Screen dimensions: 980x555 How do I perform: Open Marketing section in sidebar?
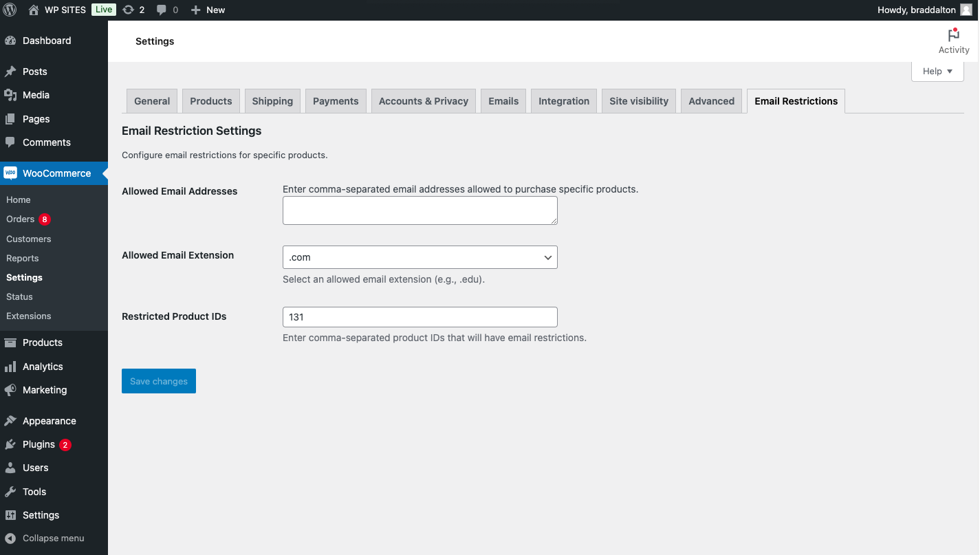pyautogui.click(x=45, y=390)
